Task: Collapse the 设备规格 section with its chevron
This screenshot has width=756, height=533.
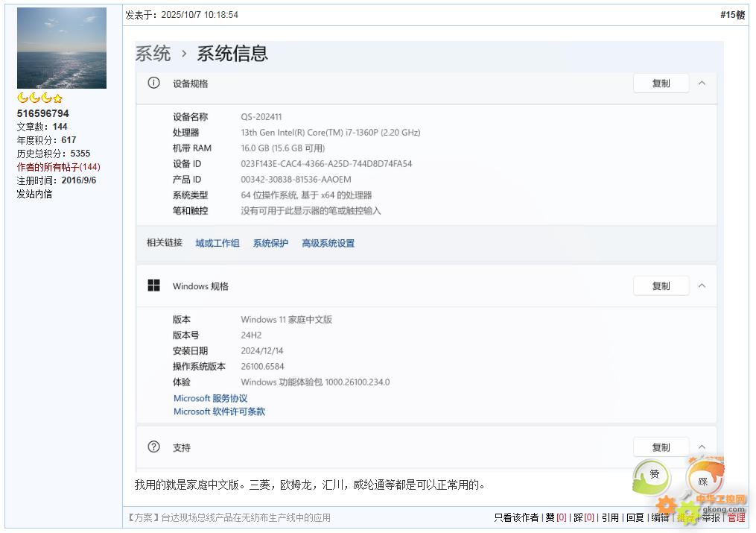Action: tap(702, 83)
